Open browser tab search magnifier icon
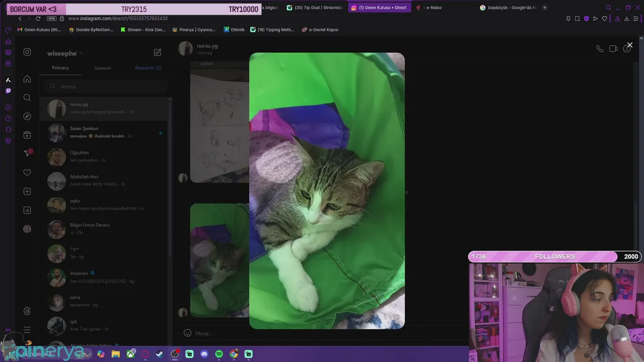 (x=608, y=8)
